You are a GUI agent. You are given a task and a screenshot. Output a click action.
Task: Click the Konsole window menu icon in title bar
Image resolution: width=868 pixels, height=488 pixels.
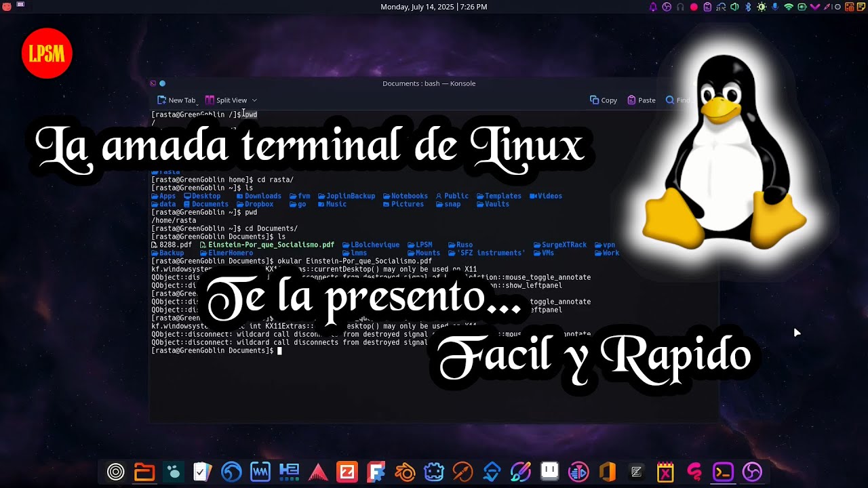tap(153, 83)
